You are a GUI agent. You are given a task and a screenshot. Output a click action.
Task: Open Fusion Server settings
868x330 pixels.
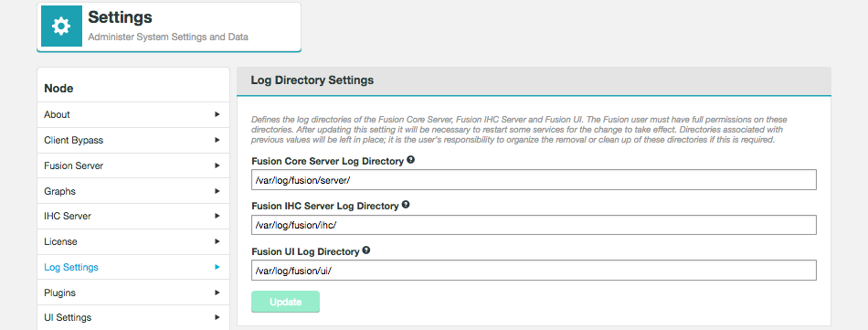point(133,165)
